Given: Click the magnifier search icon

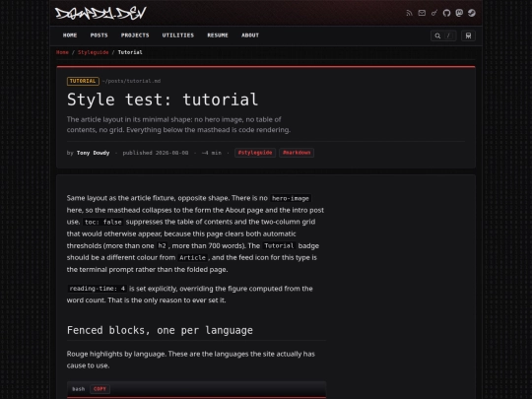Looking at the screenshot, I should coord(437,35).
